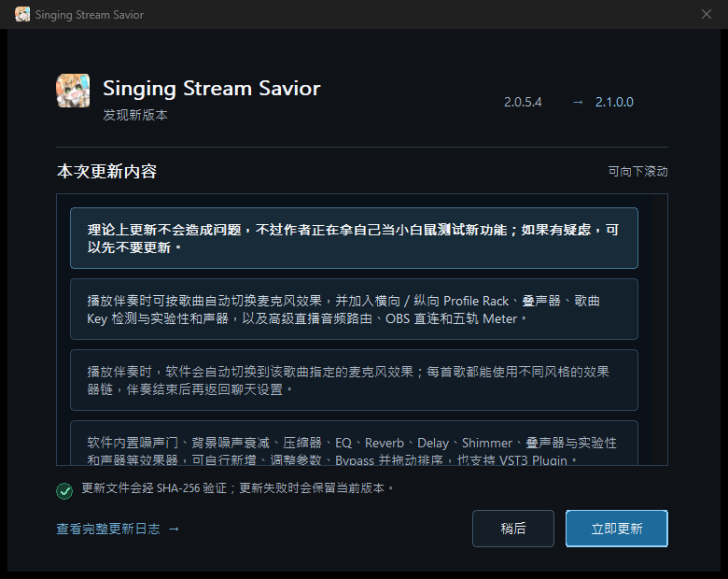Image resolution: width=728 pixels, height=579 pixels.
Task: Select the current version number 2.0.5.4
Action: (523, 102)
